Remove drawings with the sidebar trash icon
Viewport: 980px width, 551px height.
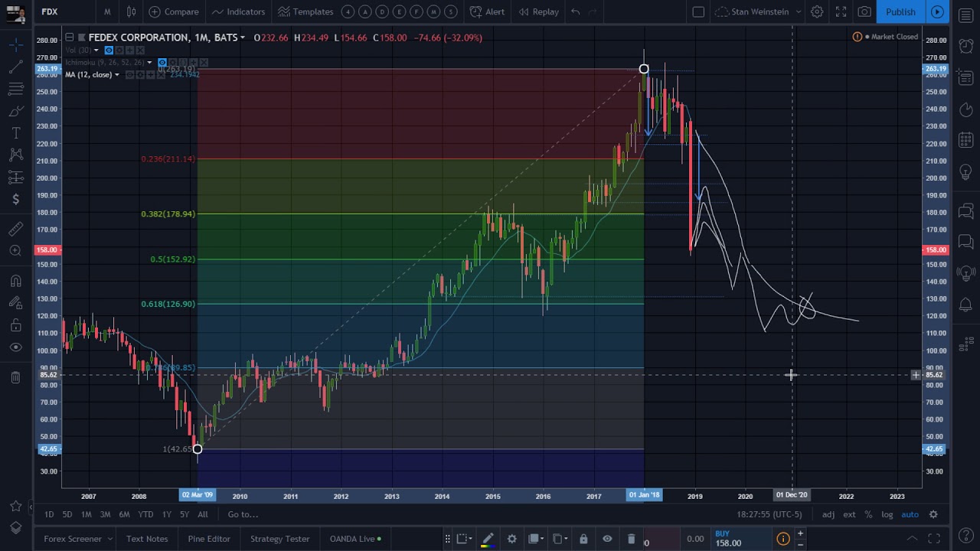click(15, 377)
